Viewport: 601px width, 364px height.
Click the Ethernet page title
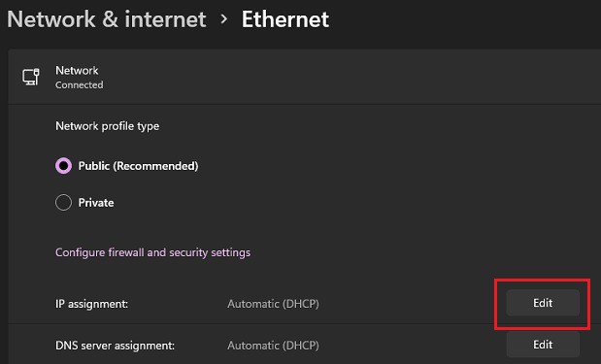[285, 19]
